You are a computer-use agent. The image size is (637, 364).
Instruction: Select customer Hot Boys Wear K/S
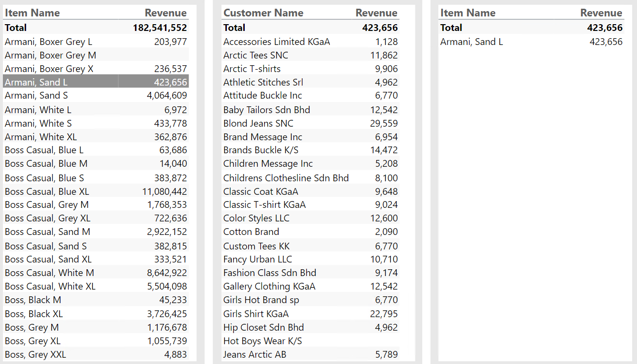263,341
